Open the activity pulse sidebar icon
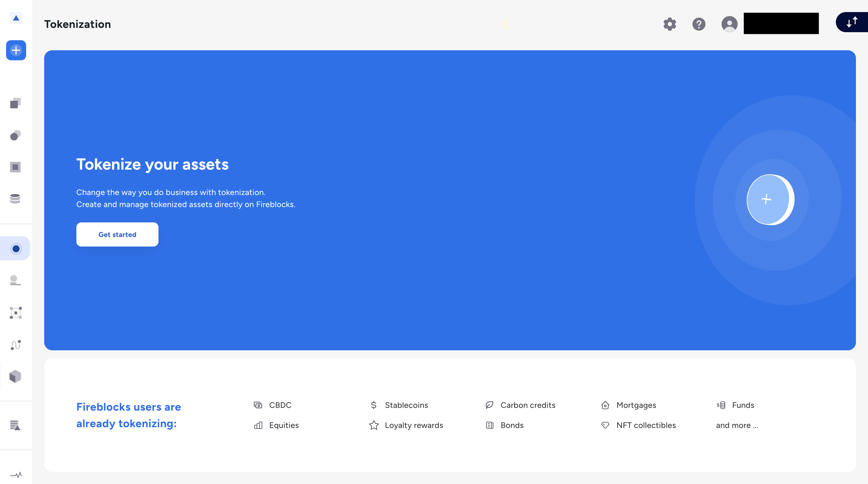Viewport: 868px width, 484px height. [x=16, y=475]
